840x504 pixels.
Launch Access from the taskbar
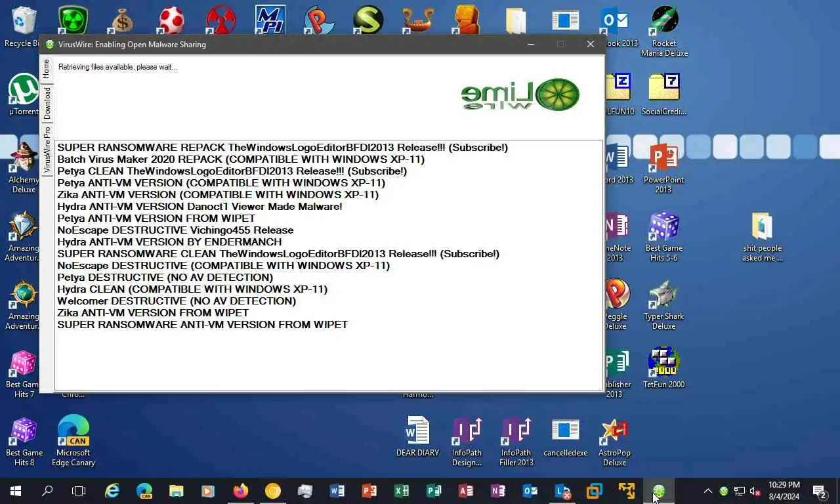(x=466, y=491)
